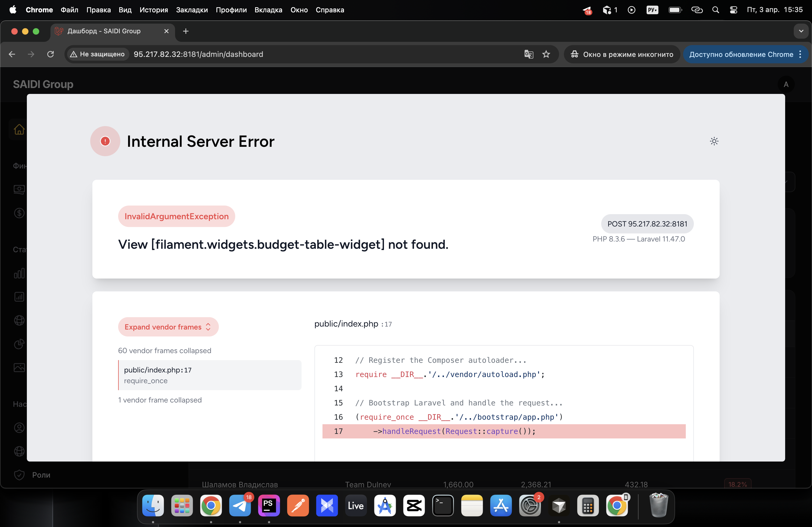This screenshot has width=812, height=527.
Task: Expand the 1 vendor frame collapsed row
Action: coord(160,400)
